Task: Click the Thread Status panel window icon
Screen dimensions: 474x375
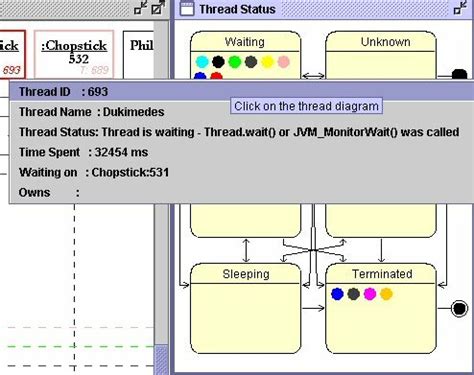Action: click(x=187, y=9)
